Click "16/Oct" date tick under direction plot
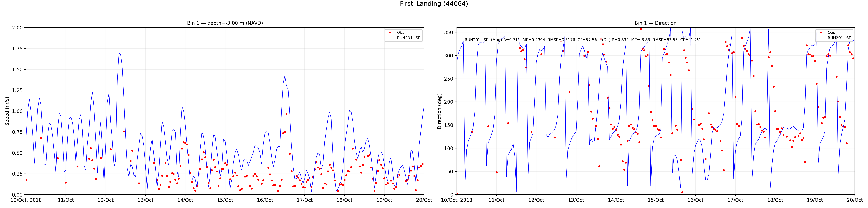The height and width of the screenshot is (208, 868). pos(695,200)
